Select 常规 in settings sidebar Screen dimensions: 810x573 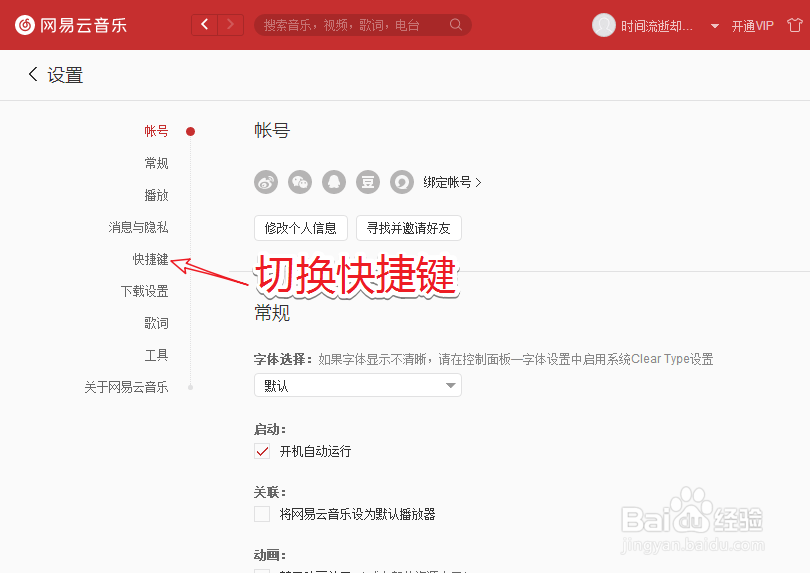157,163
